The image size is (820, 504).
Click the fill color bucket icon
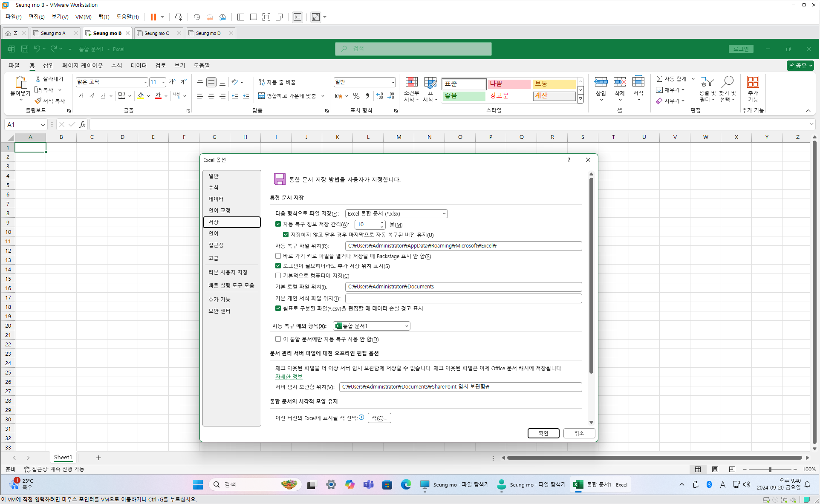tap(141, 96)
